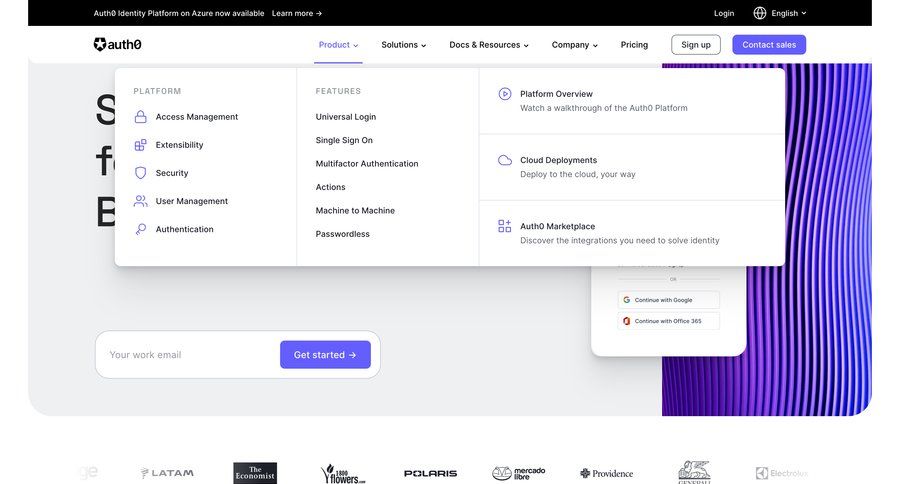Click the Authentication key icon

(x=141, y=229)
